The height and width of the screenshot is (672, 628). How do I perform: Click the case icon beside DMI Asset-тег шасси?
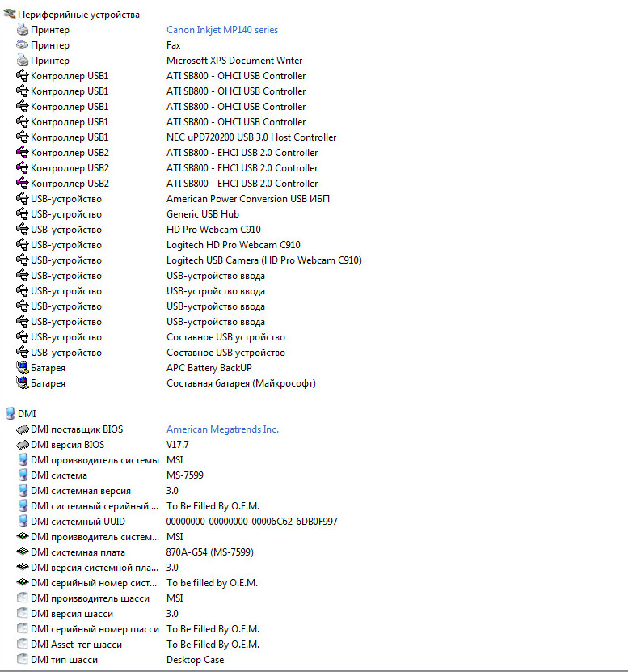23,645
